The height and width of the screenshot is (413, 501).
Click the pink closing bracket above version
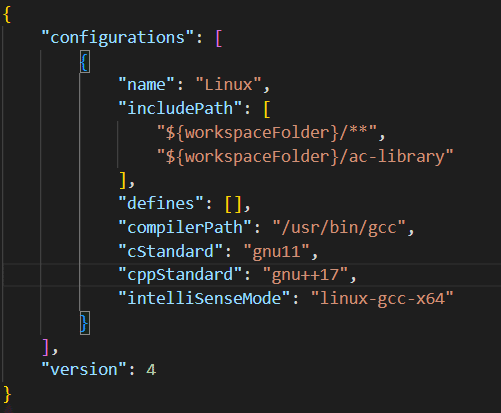pos(46,347)
